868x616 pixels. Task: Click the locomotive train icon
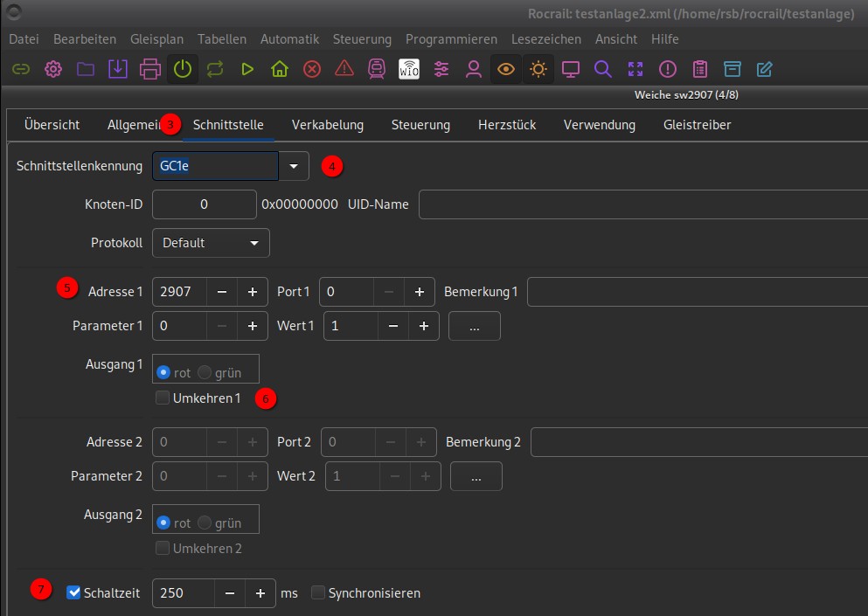[x=377, y=69]
